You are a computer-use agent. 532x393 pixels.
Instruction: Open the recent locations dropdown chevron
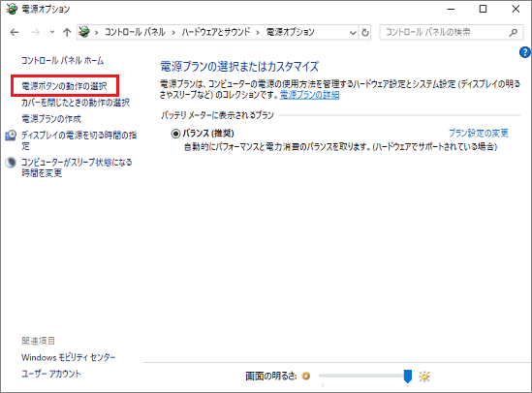[52, 32]
